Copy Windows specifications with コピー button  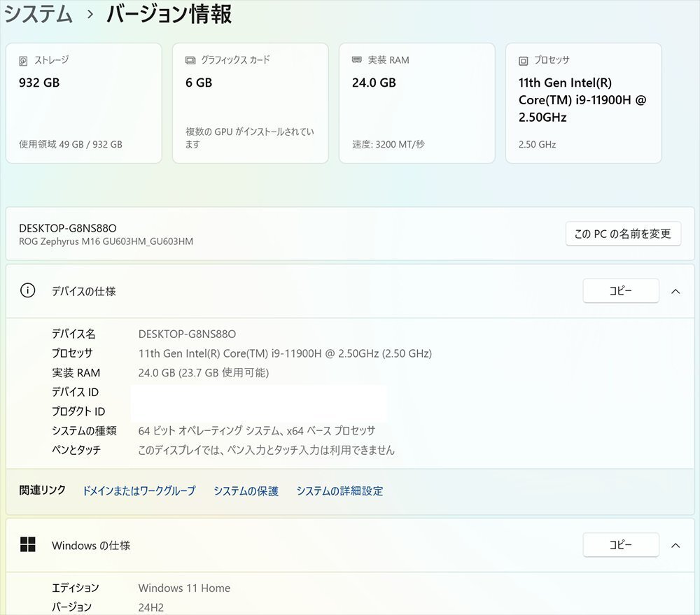[x=620, y=545]
